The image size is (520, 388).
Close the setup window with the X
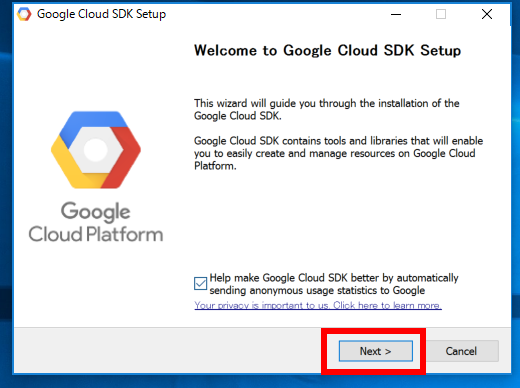487,14
